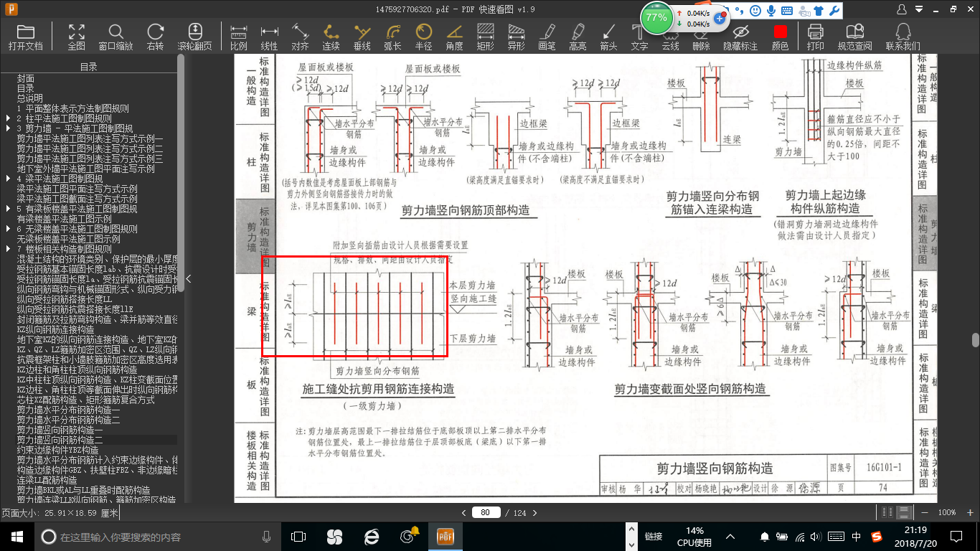Expand tree item 5 有梁板楼盖平法施工图制图规
980x551 pixels.
[x=8, y=209]
